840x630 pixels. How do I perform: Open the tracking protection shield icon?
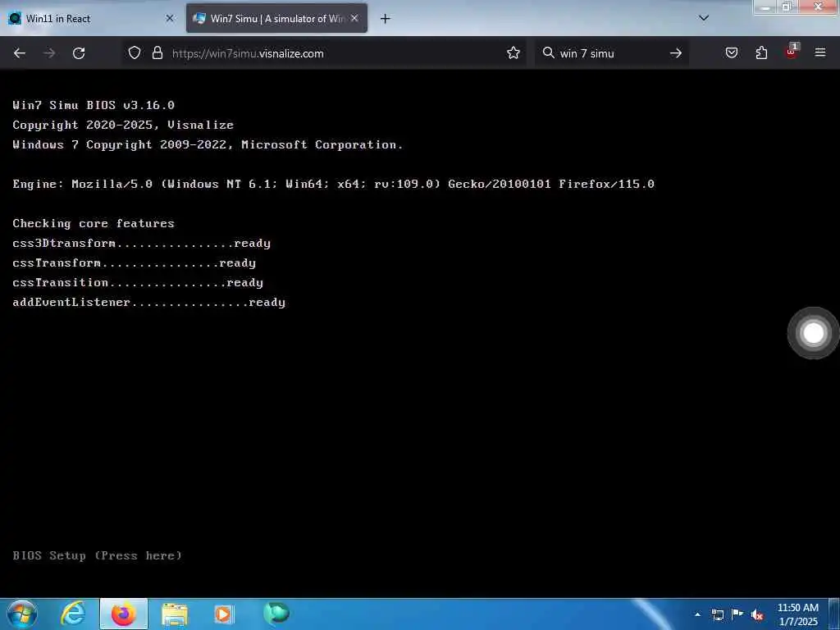tap(135, 53)
